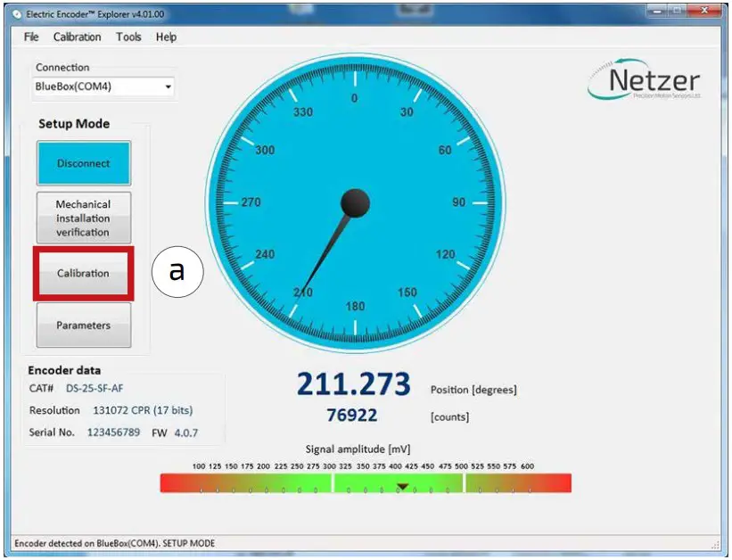The image size is (732, 560).
Task: Open the Parameters button
Action: pos(84,325)
